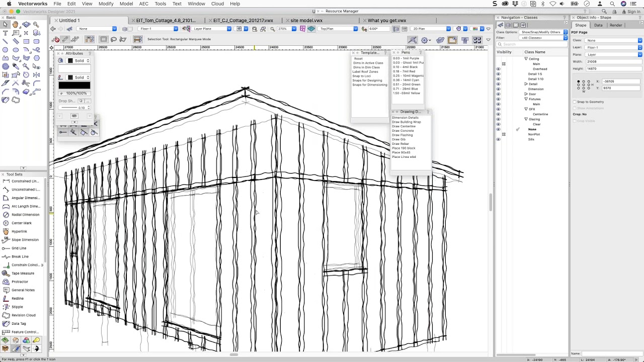Screen dimensions: 644x362
Task: Open the zoom percentage dropdown
Action: [x=287, y=29]
